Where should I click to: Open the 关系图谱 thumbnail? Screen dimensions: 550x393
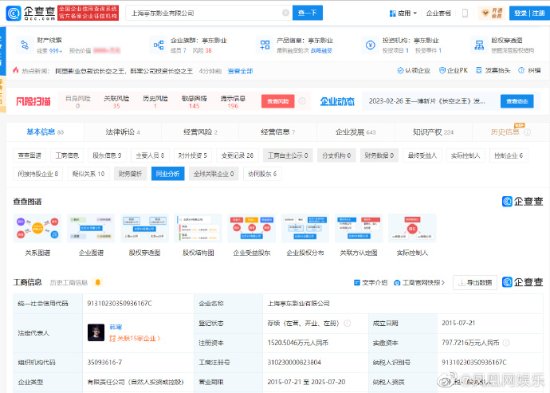pyautogui.click(x=38, y=228)
